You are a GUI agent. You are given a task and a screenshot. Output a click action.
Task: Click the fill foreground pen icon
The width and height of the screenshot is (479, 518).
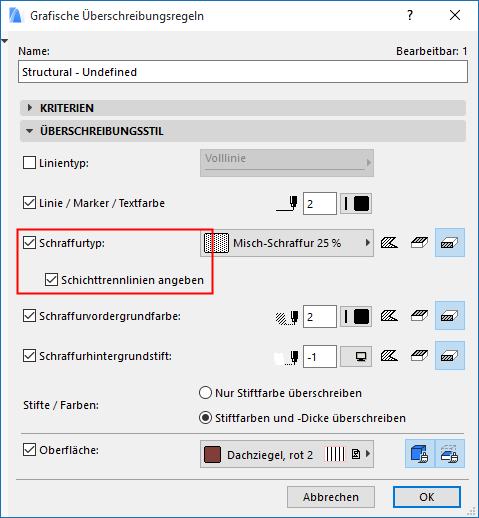(x=287, y=317)
